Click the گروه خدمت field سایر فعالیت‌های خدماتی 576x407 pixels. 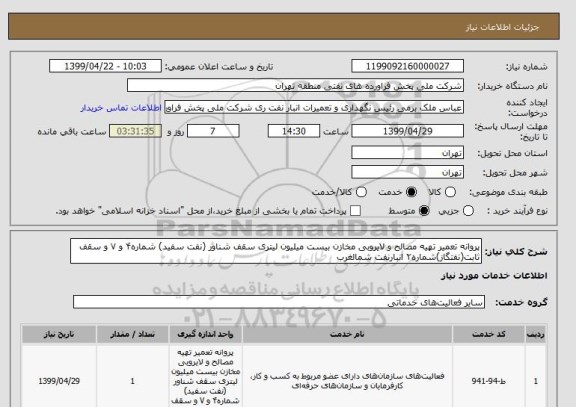click(x=279, y=302)
